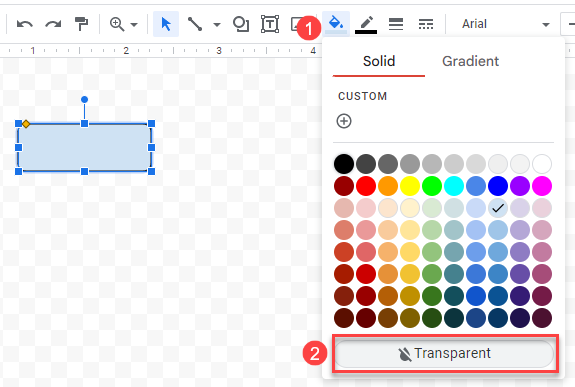The image size is (575, 387).
Task: Expand the Line tool dropdown arrow
Action: 217,25
